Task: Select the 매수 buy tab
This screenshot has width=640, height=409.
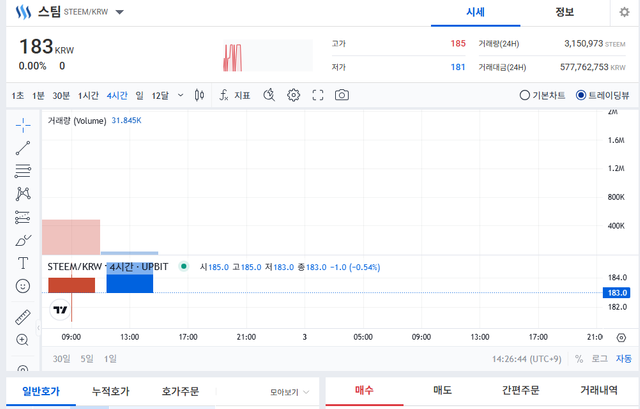Action: (x=364, y=391)
